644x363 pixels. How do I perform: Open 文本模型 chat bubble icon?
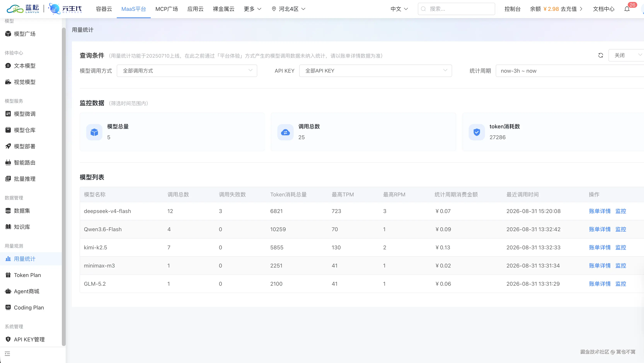8,66
